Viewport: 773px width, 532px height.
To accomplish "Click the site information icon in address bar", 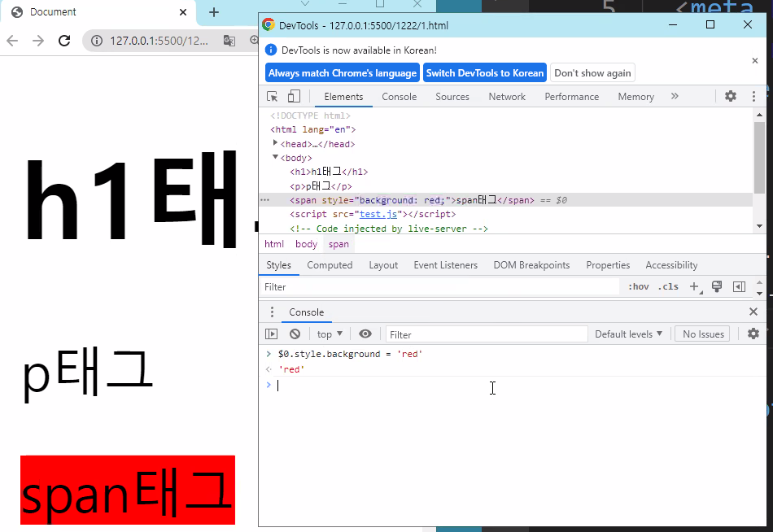I will [97, 41].
